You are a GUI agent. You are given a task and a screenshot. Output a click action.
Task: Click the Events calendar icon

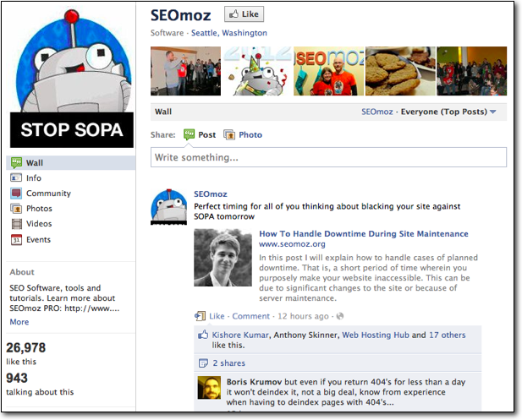(16, 239)
